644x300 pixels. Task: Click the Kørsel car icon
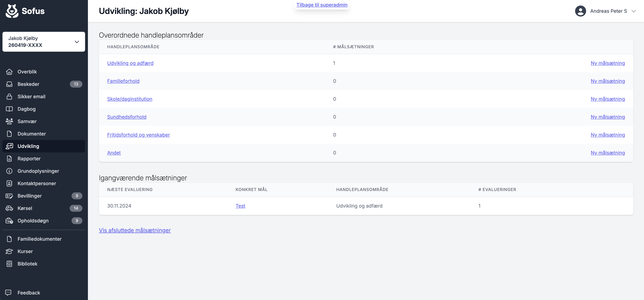[9, 208]
